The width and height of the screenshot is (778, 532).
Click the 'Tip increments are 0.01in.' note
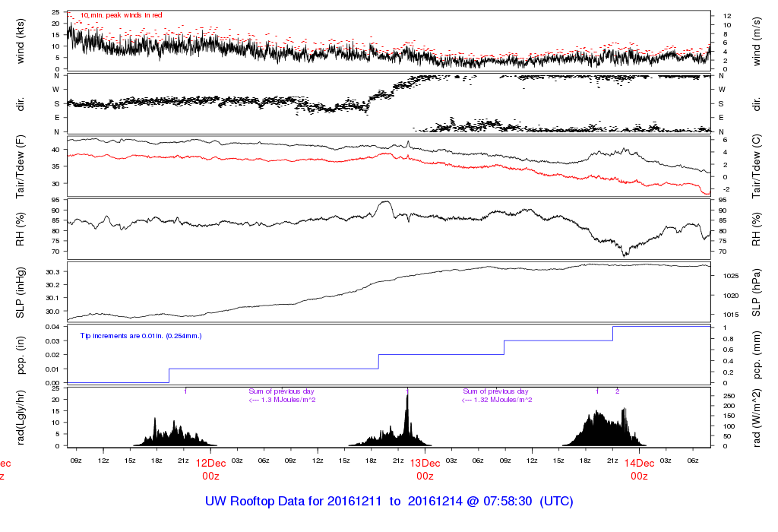pyautogui.click(x=141, y=336)
